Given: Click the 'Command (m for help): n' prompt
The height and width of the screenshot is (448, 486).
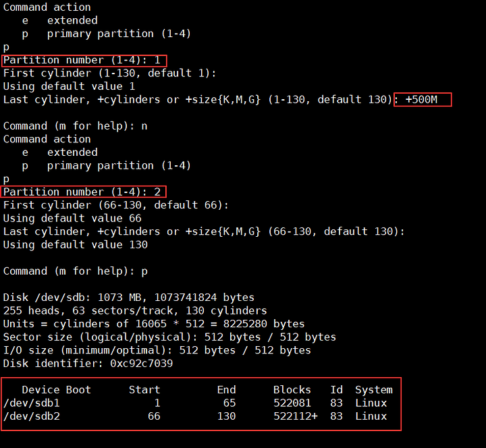Looking at the screenshot, I should pos(76,126).
